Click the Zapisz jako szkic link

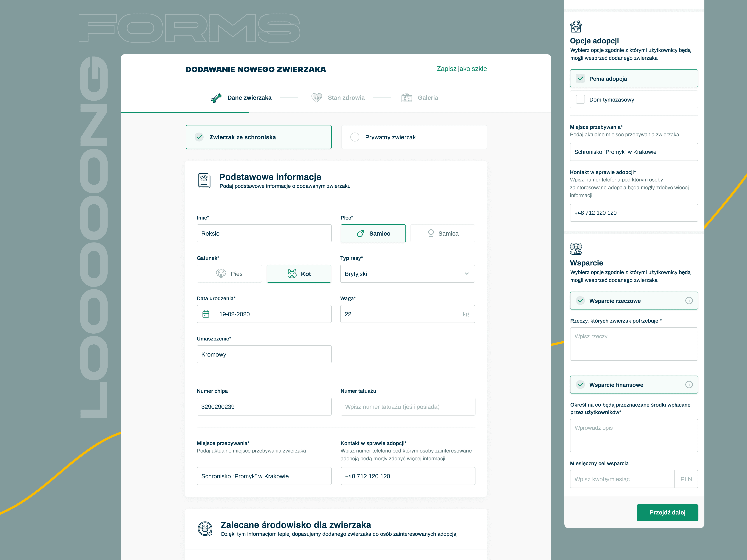(461, 69)
